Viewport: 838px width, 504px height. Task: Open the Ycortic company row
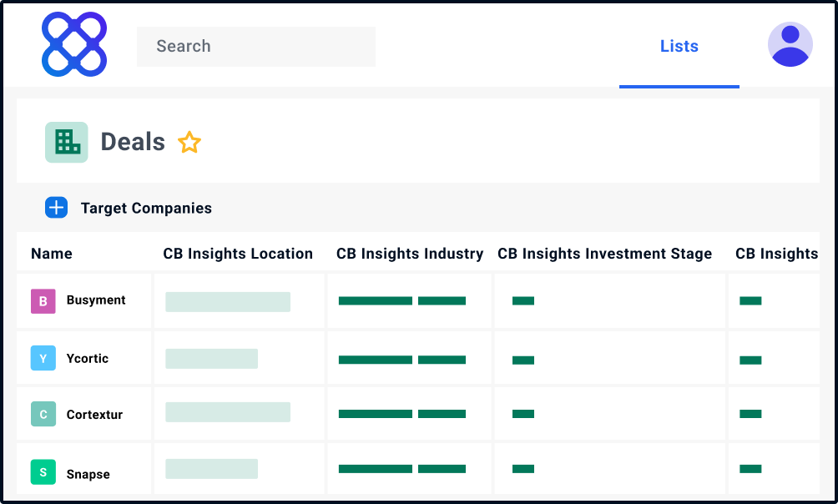click(418, 358)
